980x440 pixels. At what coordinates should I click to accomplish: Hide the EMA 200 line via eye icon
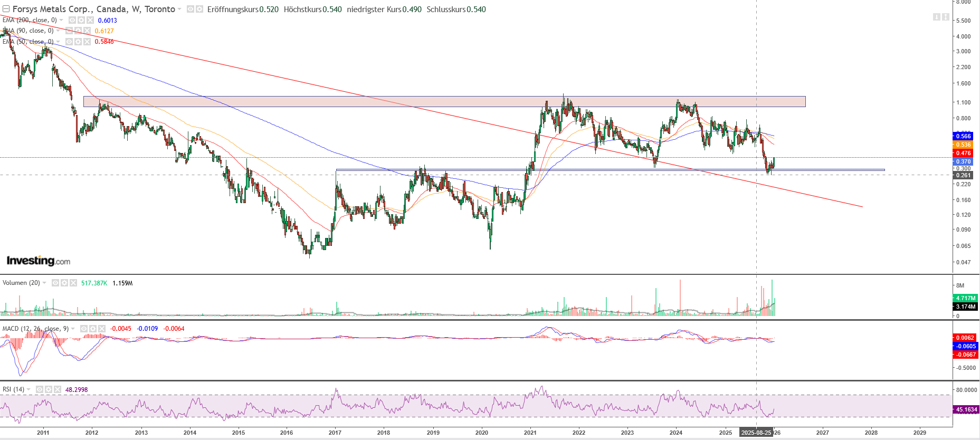click(x=72, y=20)
